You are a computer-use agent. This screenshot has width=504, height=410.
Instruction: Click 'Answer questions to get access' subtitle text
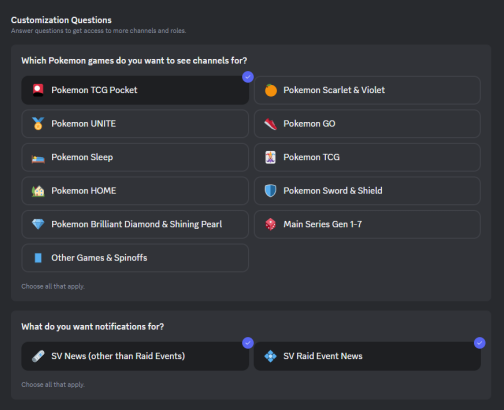click(98, 31)
